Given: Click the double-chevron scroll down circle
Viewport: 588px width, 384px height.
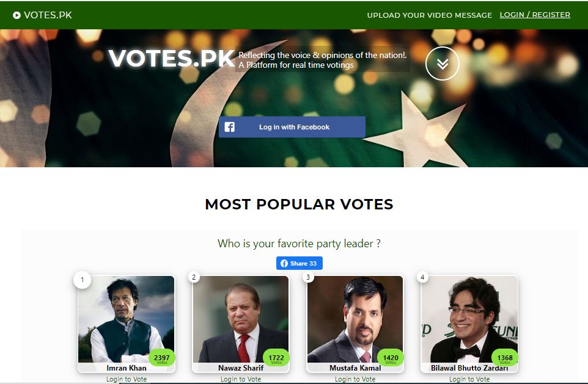Looking at the screenshot, I should (x=442, y=63).
